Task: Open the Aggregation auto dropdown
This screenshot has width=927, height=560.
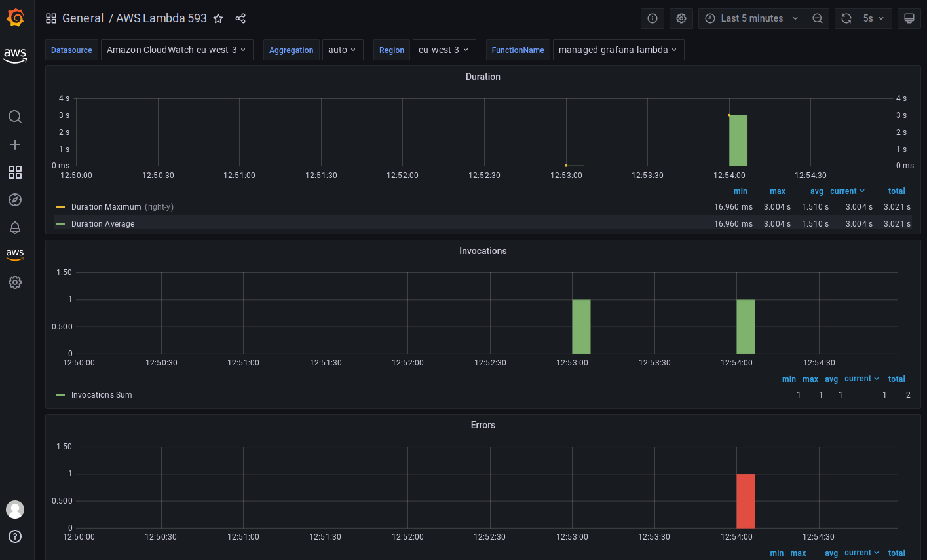Action: [x=343, y=50]
